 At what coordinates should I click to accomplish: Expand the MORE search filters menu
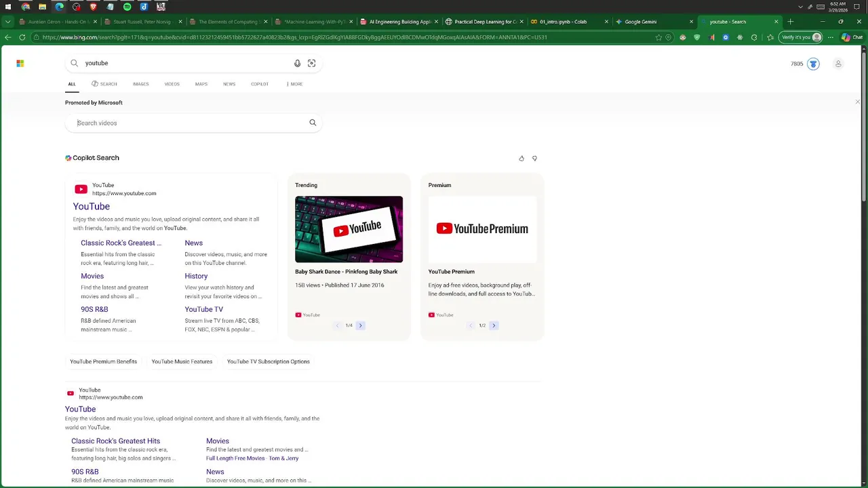pos(294,84)
